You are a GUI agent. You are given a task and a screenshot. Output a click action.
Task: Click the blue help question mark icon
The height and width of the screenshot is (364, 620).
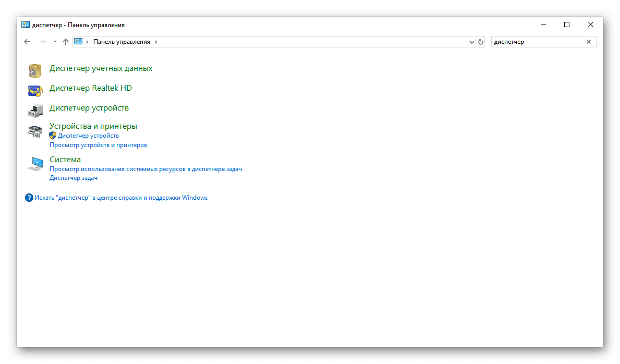(29, 198)
